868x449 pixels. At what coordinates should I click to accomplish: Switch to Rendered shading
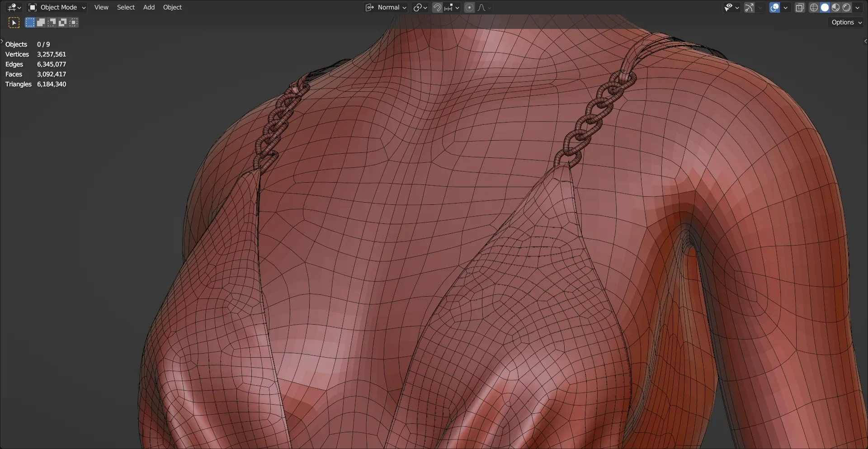coord(846,7)
